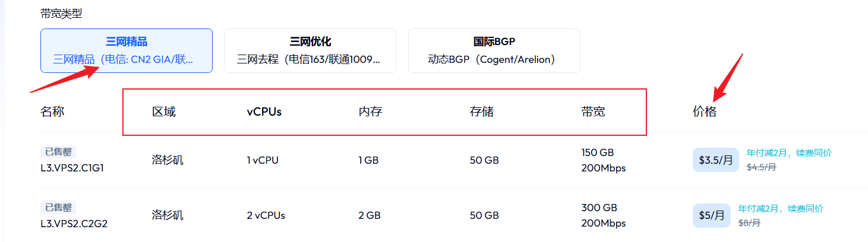Click 已售罄 badge on the C1G1 plan

[58, 152]
